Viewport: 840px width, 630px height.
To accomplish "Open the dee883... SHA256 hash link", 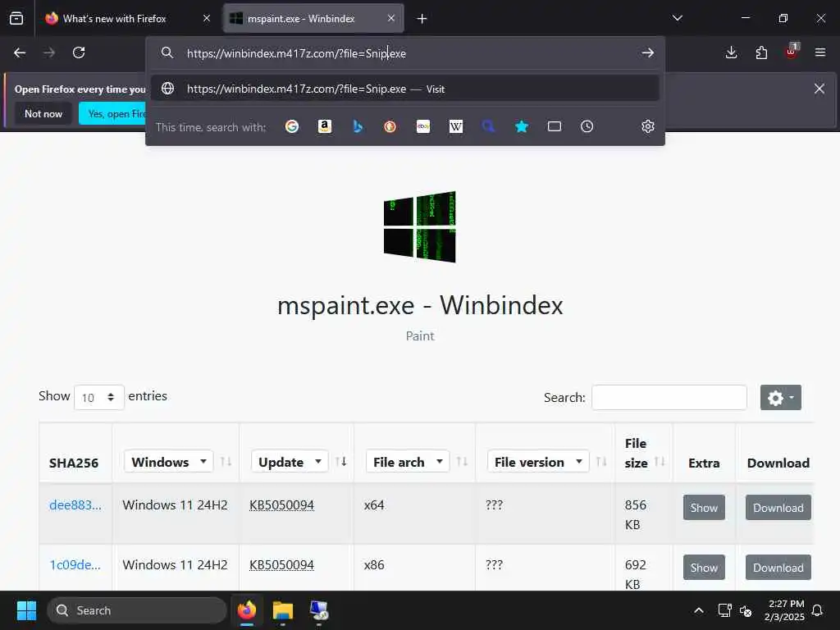I will point(75,504).
